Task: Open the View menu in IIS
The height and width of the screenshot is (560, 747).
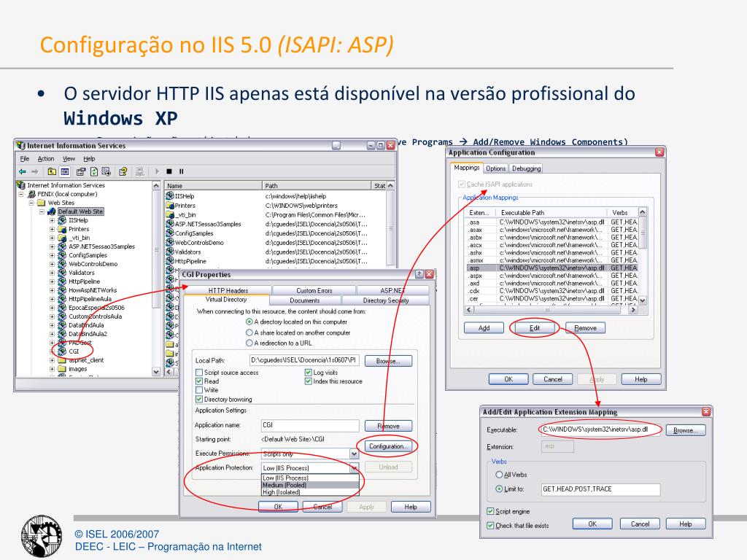Action: pos(69,158)
